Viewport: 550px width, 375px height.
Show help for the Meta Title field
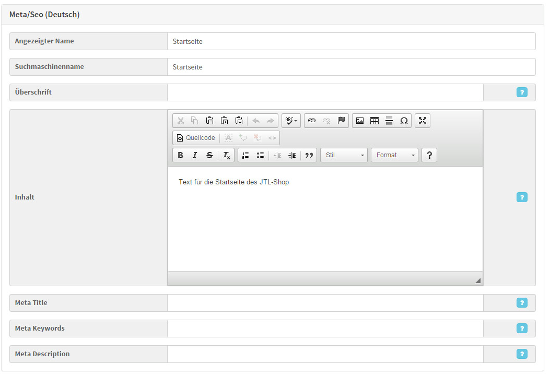tap(522, 303)
